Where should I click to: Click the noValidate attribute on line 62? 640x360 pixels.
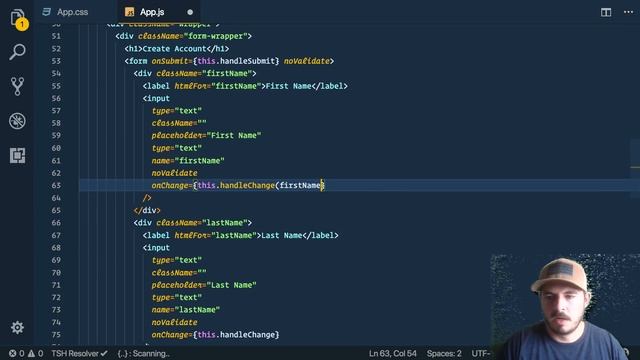tap(174, 173)
